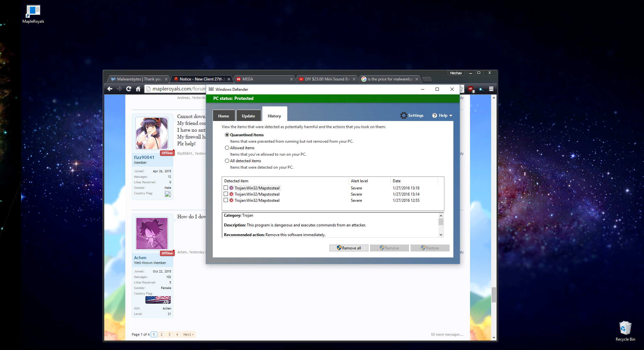Click the Help question mark icon
This screenshot has width=644, height=350.
pyautogui.click(x=435, y=115)
